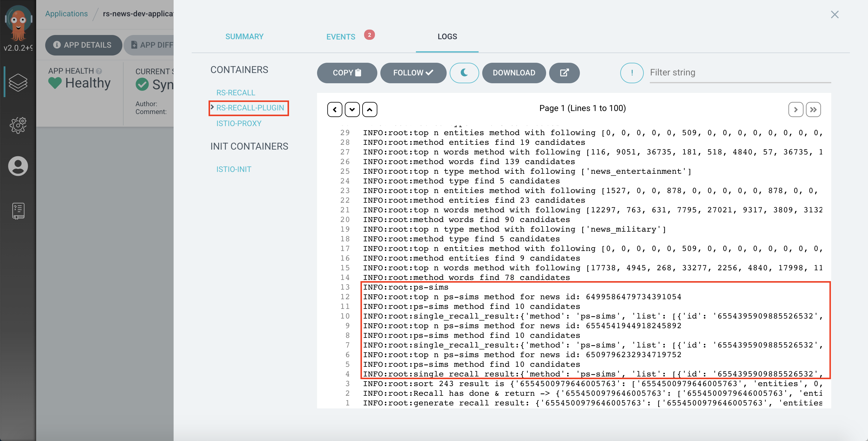Download the container logs
The image size is (868, 441).
[x=514, y=73]
